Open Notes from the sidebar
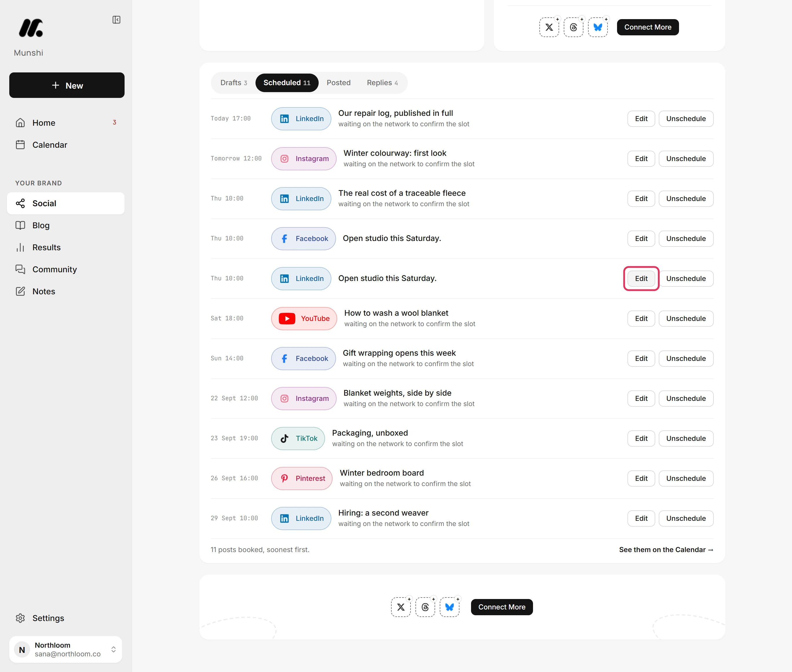The height and width of the screenshot is (672, 792). click(x=65, y=291)
